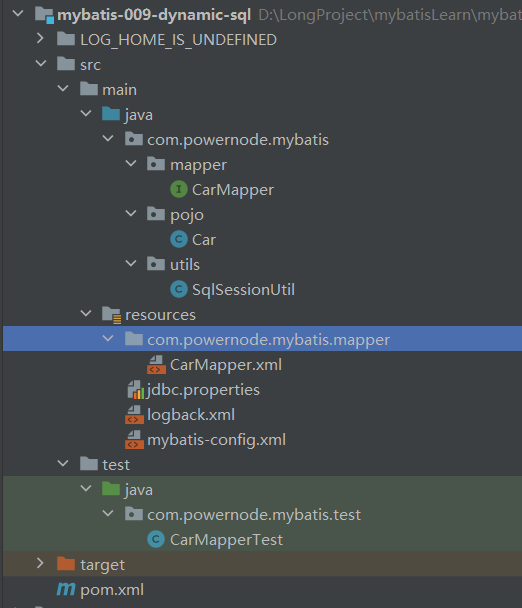Collapse the utils package chevron

point(131,263)
